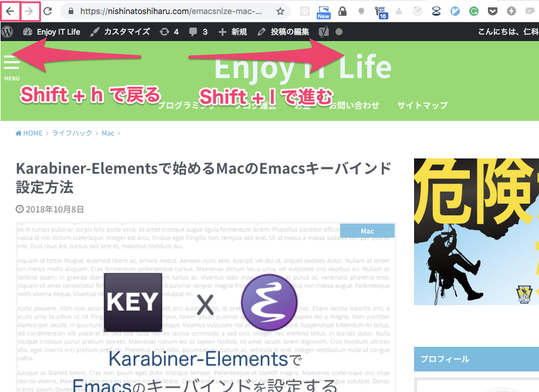Click the 危険 banner image in the sidebar
Image resolution: width=539 pixels, height=392 pixels.
point(476,232)
